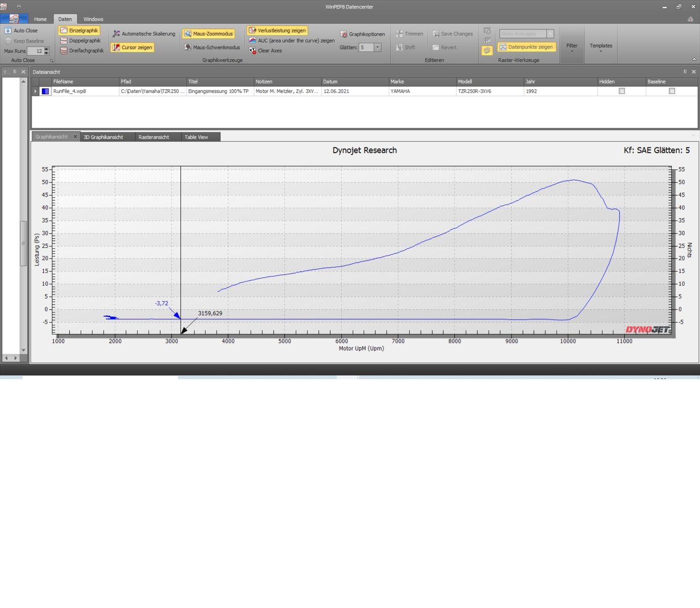Click the blue color swatch for RunFile_4.wp8
The height and width of the screenshot is (608, 700).
pyautogui.click(x=46, y=91)
